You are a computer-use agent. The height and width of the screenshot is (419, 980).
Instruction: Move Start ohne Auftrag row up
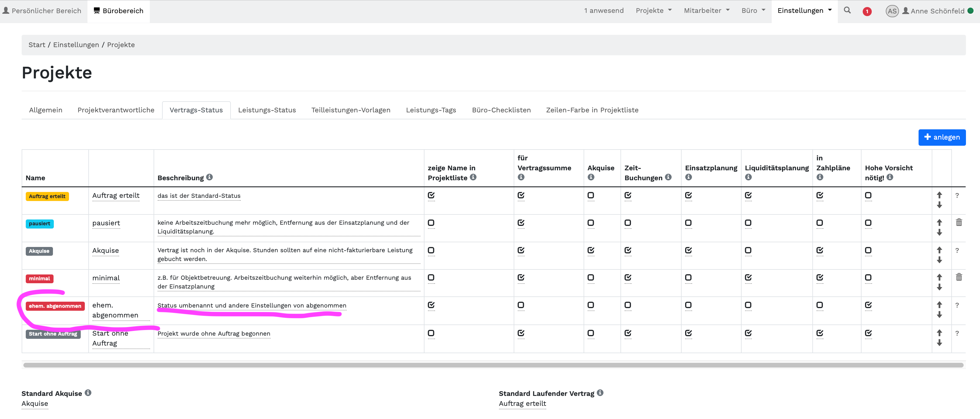939,333
